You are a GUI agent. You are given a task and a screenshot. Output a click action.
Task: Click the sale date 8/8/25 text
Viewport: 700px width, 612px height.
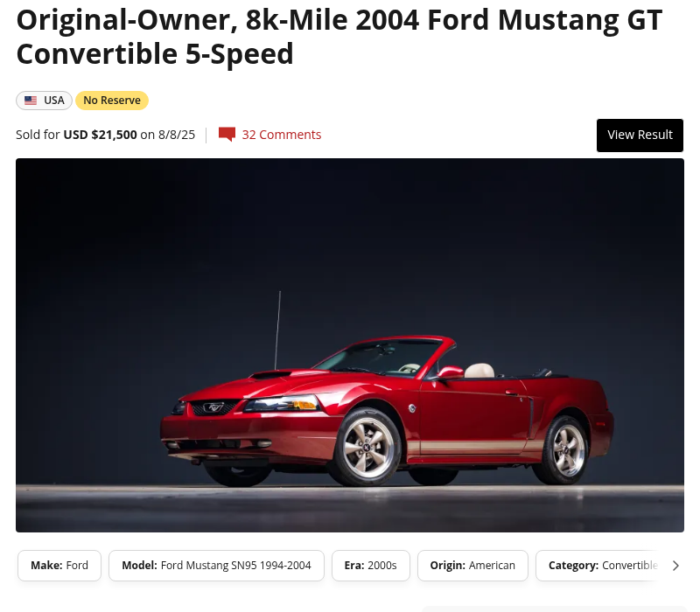click(x=177, y=135)
